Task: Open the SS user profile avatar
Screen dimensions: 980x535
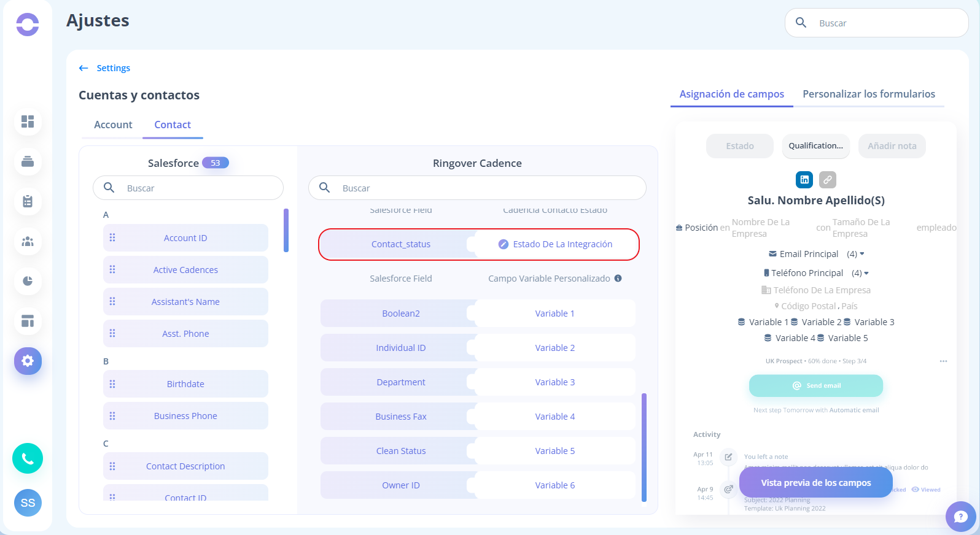Action: pyautogui.click(x=28, y=503)
